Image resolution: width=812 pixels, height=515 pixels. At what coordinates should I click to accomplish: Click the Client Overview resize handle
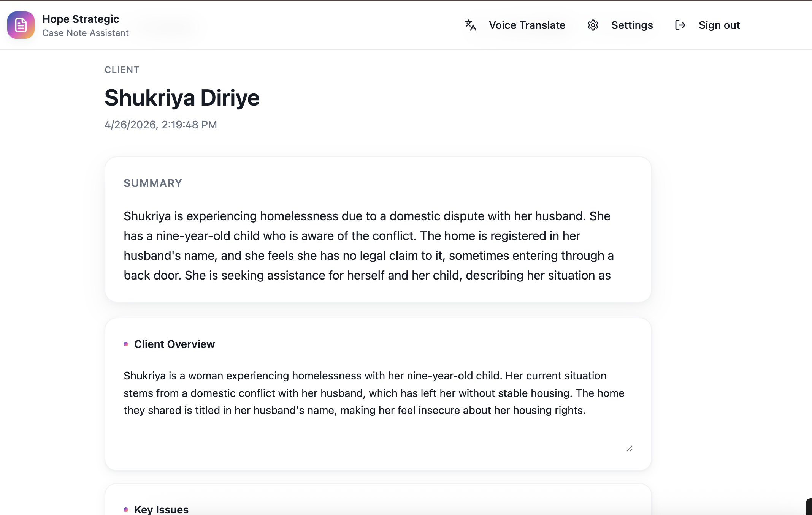[630, 449]
